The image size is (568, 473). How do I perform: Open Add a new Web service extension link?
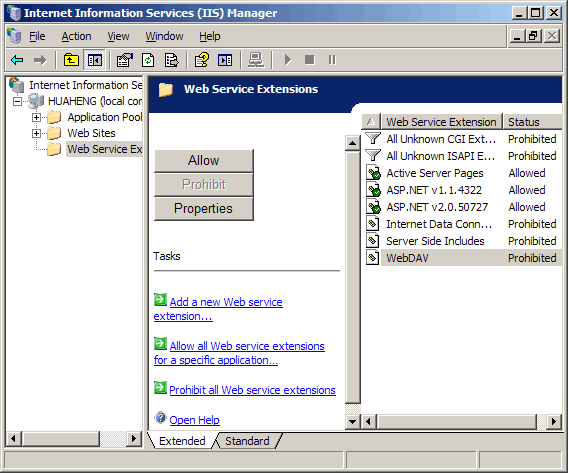point(218,309)
